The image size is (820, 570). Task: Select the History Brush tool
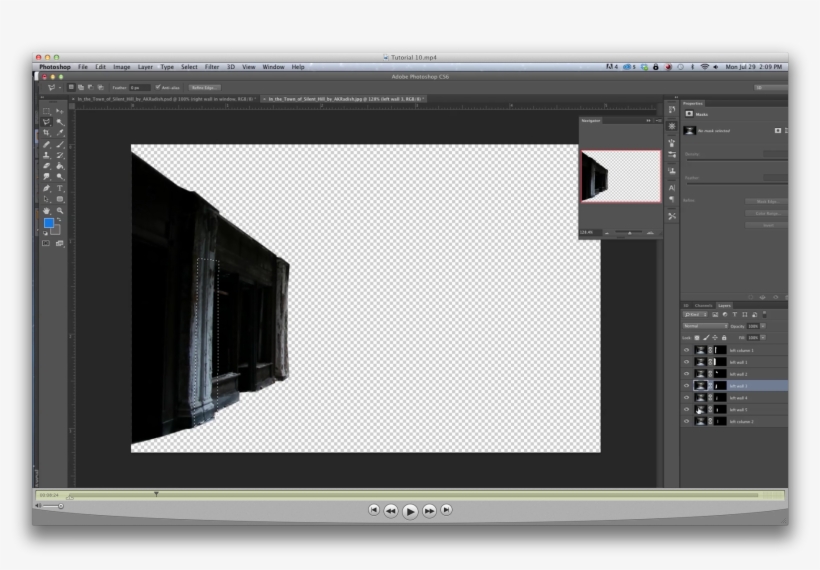(x=60, y=155)
